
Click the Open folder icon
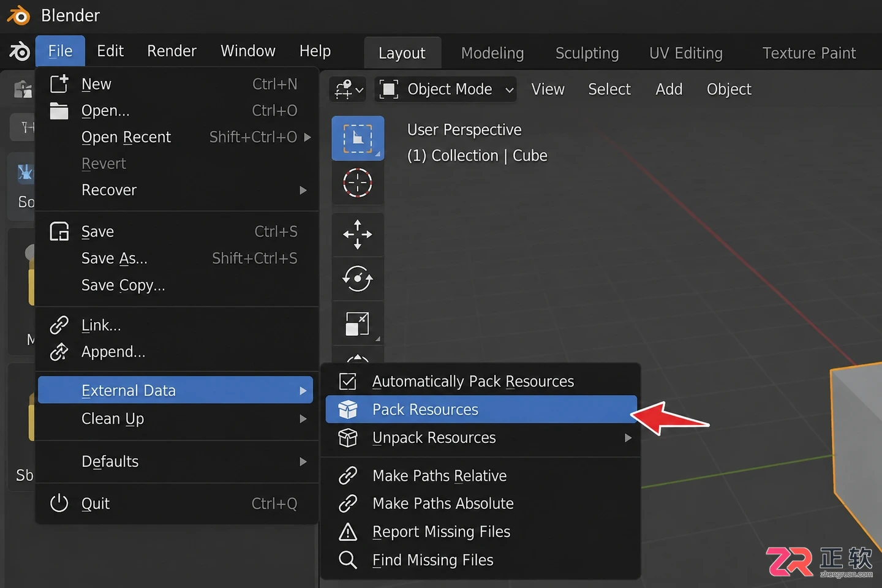59,111
